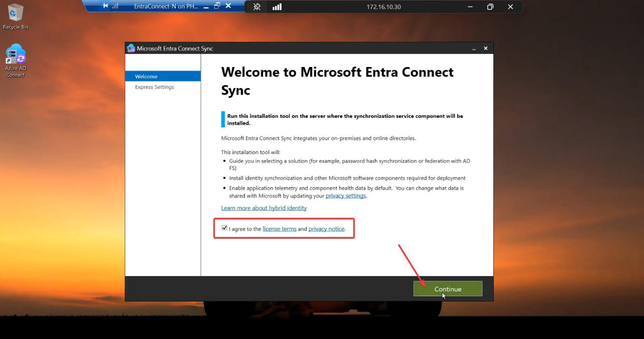This screenshot has width=644, height=339.
Task: Open the privacy settings link
Action: tap(346, 196)
